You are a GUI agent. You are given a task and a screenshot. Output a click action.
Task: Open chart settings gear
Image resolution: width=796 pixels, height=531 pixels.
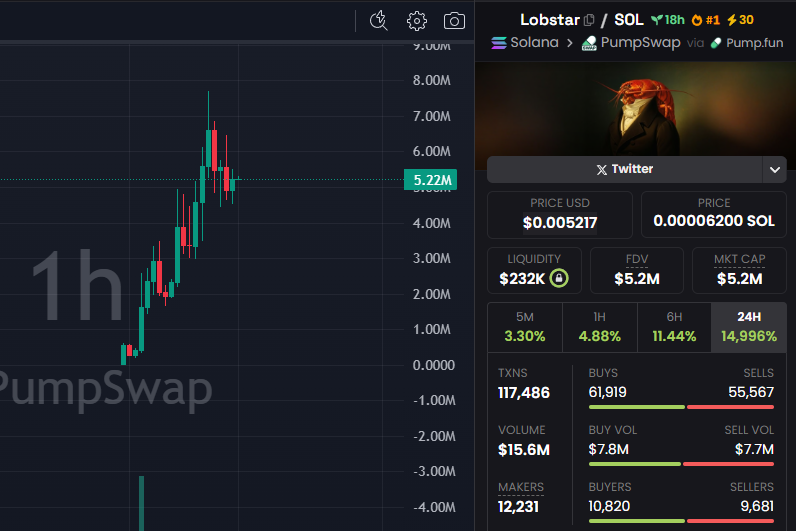pos(417,21)
